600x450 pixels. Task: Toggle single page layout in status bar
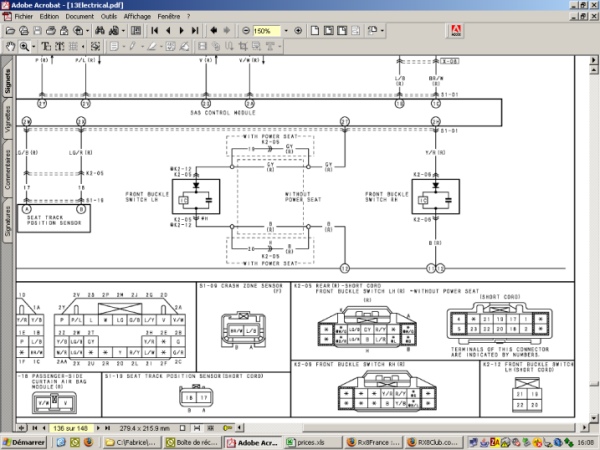(x=183, y=428)
